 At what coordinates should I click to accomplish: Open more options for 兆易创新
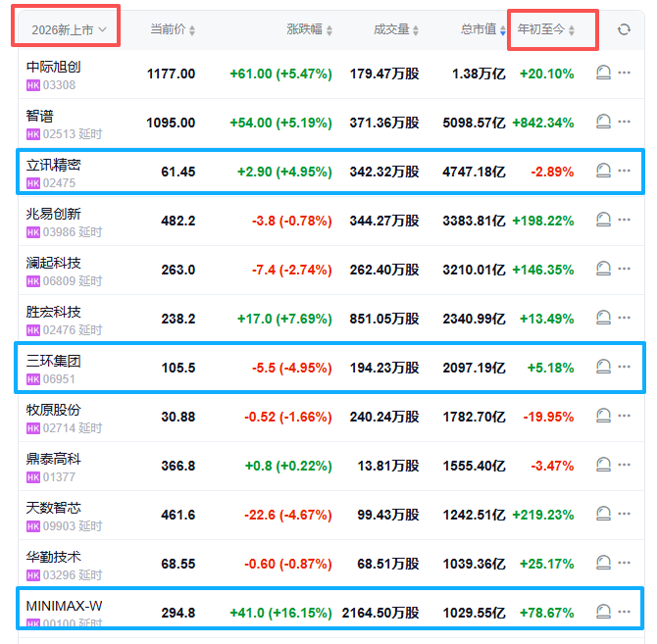[x=625, y=220]
